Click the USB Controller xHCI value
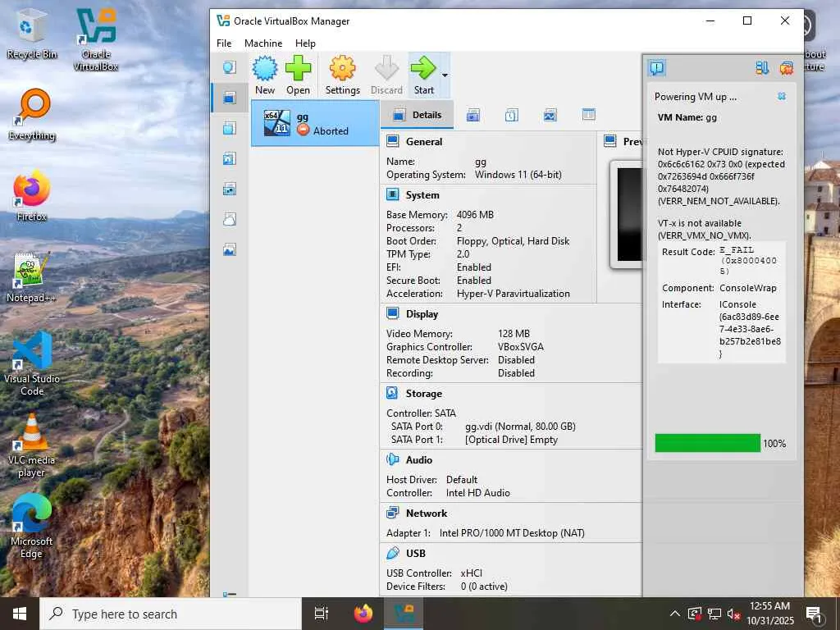This screenshot has width=840, height=630. (472, 573)
